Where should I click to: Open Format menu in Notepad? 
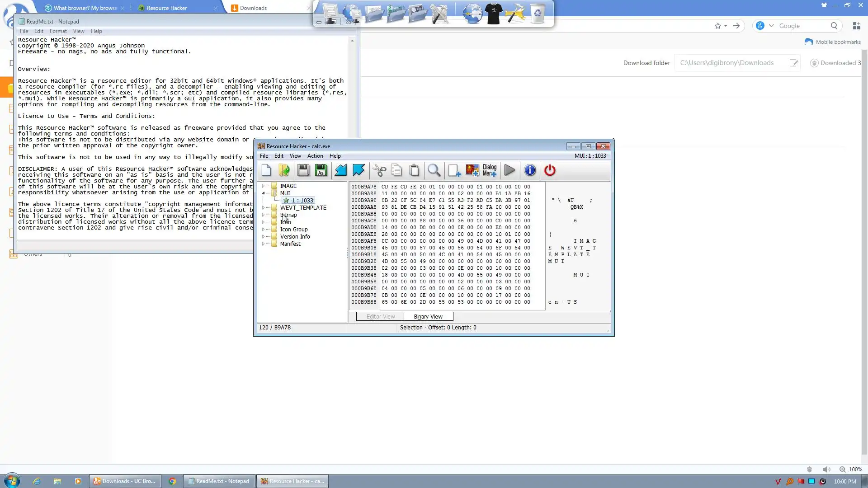coord(58,31)
